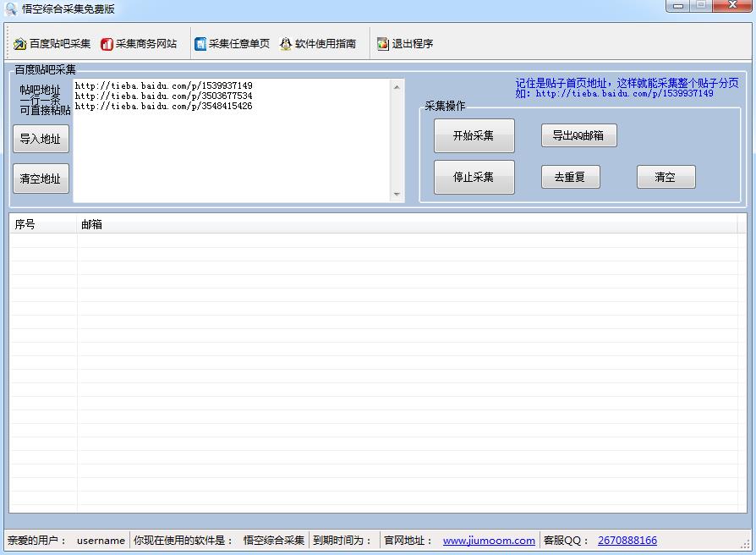Click 序号 column header
Image resolution: width=756 pixels, height=555 pixels.
43,224
